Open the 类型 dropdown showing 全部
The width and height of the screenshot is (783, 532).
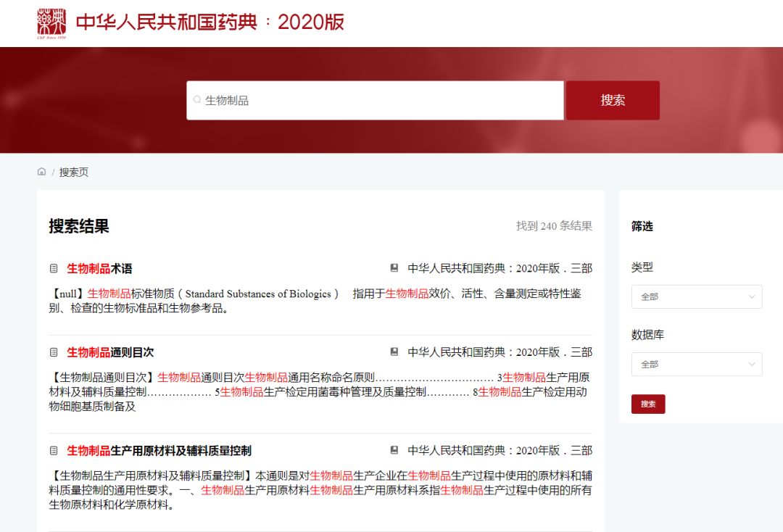click(x=697, y=296)
